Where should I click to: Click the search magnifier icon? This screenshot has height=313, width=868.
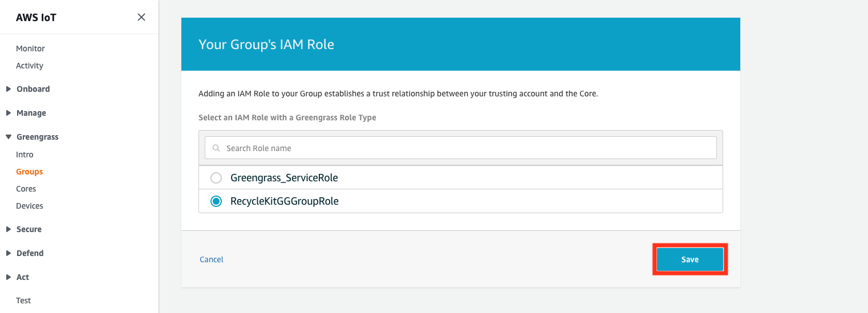[216, 148]
